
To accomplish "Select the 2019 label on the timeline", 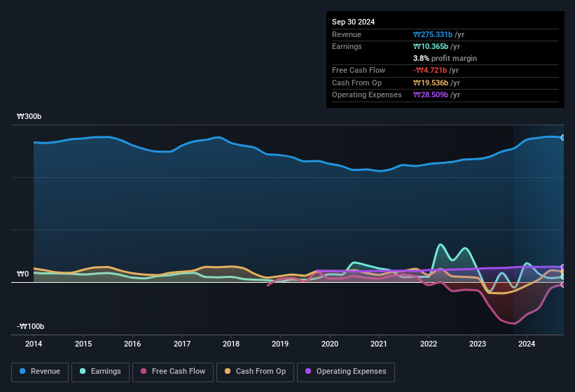I will pyautogui.click(x=280, y=344).
